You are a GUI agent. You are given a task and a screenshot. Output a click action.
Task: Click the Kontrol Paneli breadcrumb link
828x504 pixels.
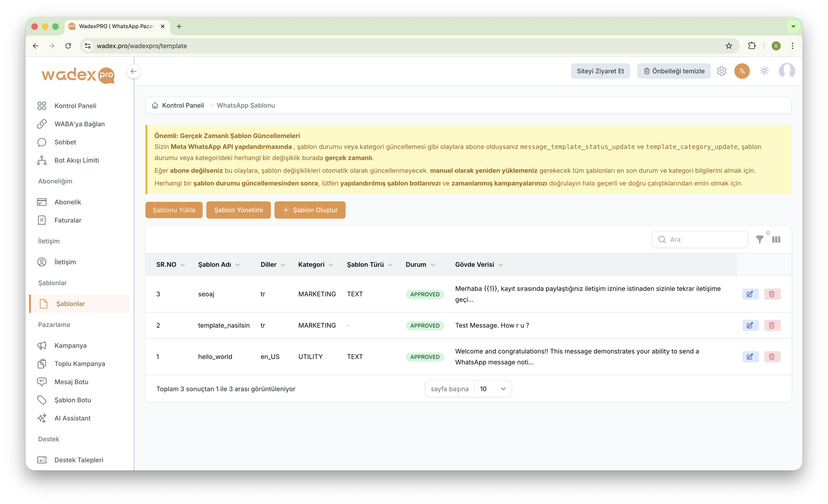coord(183,105)
